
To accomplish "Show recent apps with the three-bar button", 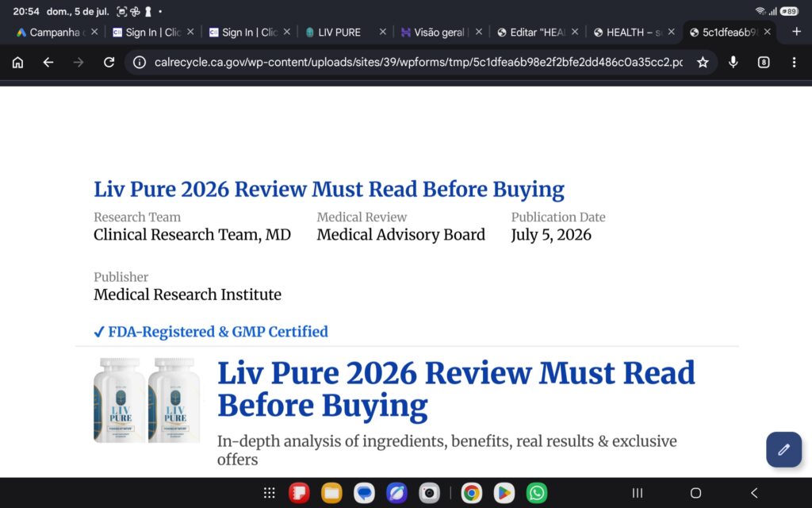I will (638, 493).
